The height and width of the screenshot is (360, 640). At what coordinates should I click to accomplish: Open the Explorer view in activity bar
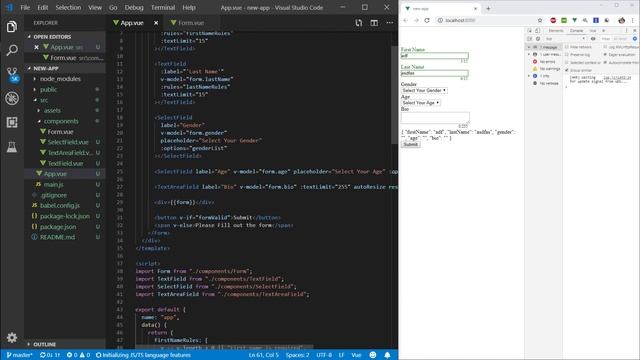[12, 27]
